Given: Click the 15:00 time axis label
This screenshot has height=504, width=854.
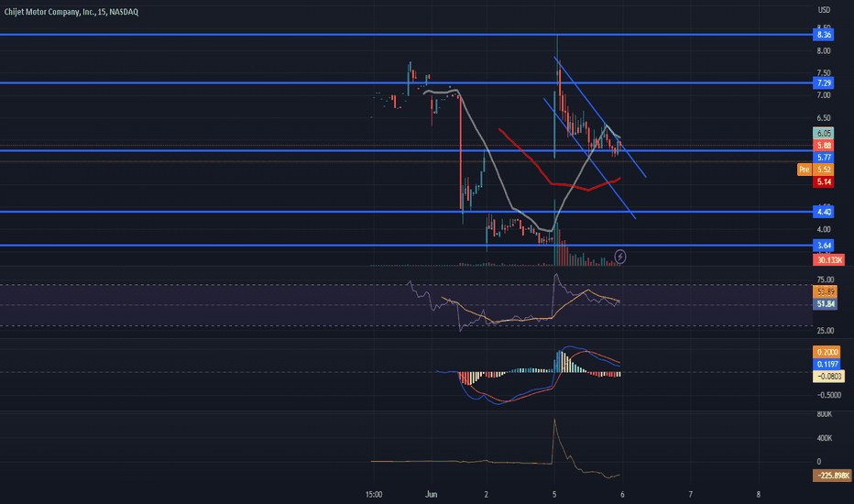Looking at the screenshot, I should point(374,495).
